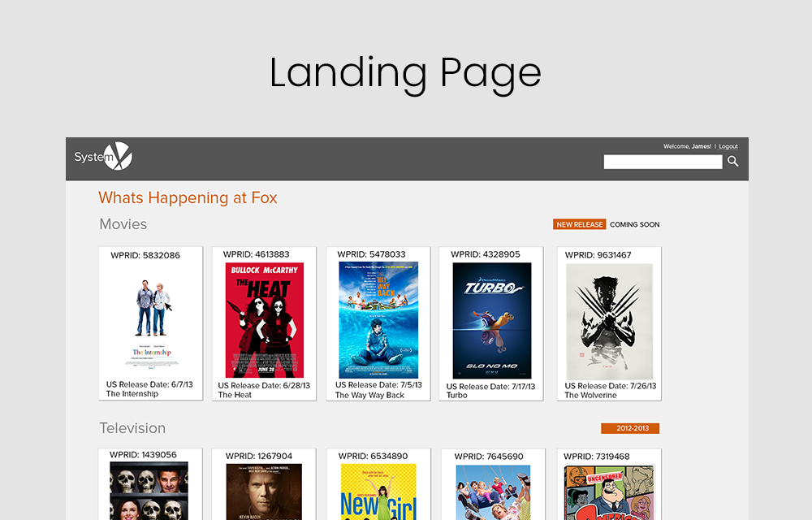Click The Way Way Back title text
Image resolution: width=812 pixels, height=520 pixels.
coord(369,395)
